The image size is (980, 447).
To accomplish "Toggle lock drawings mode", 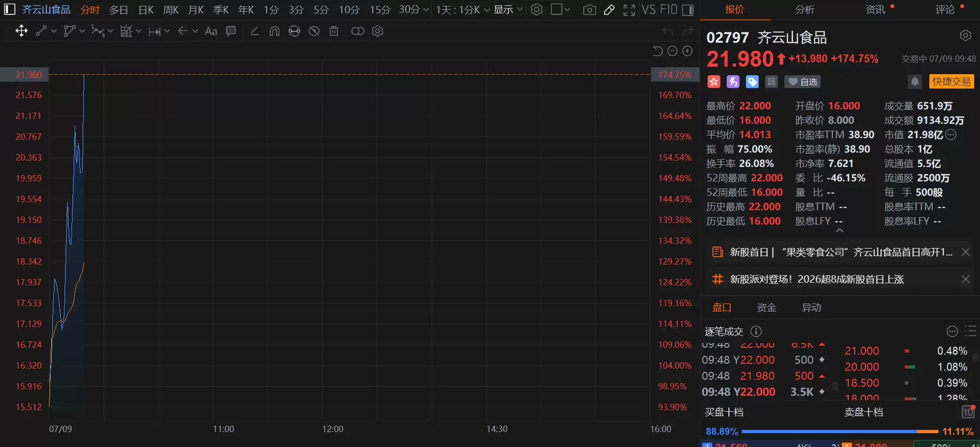I will point(294,31).
